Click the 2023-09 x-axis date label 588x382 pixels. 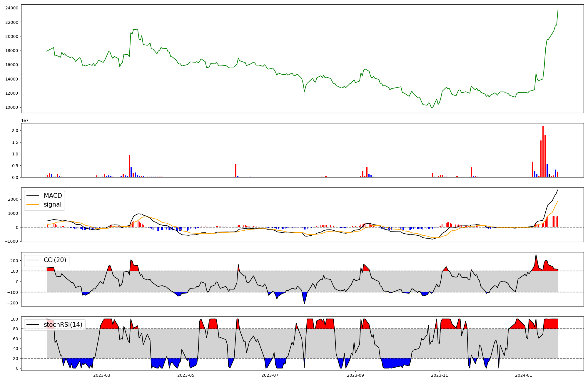click(x=355, y=375)
